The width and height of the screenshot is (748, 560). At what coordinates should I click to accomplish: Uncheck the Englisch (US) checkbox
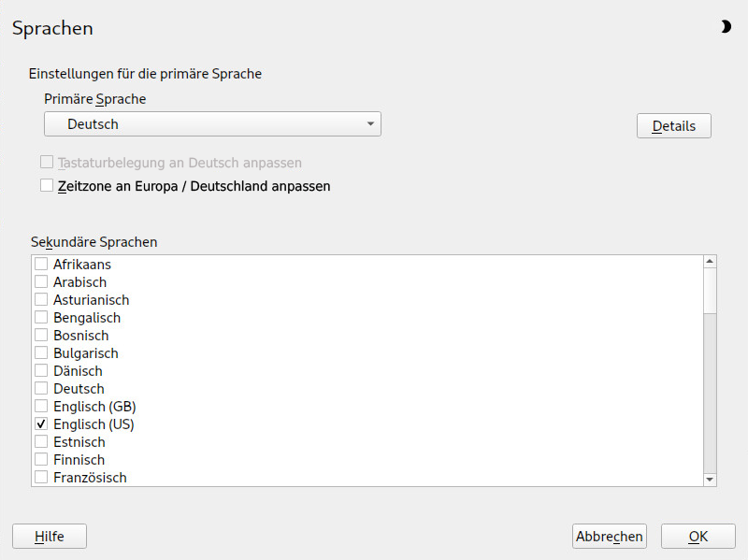(x=41, y=424)
